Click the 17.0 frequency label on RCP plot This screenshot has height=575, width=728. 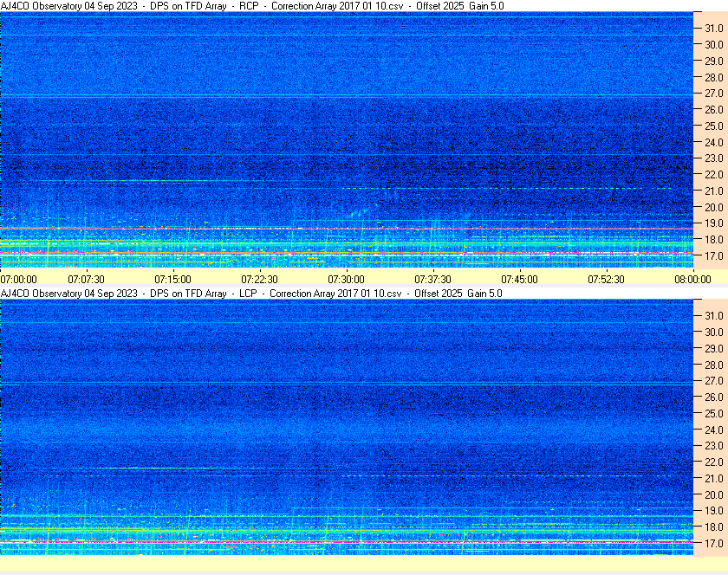tap(714, 255)
